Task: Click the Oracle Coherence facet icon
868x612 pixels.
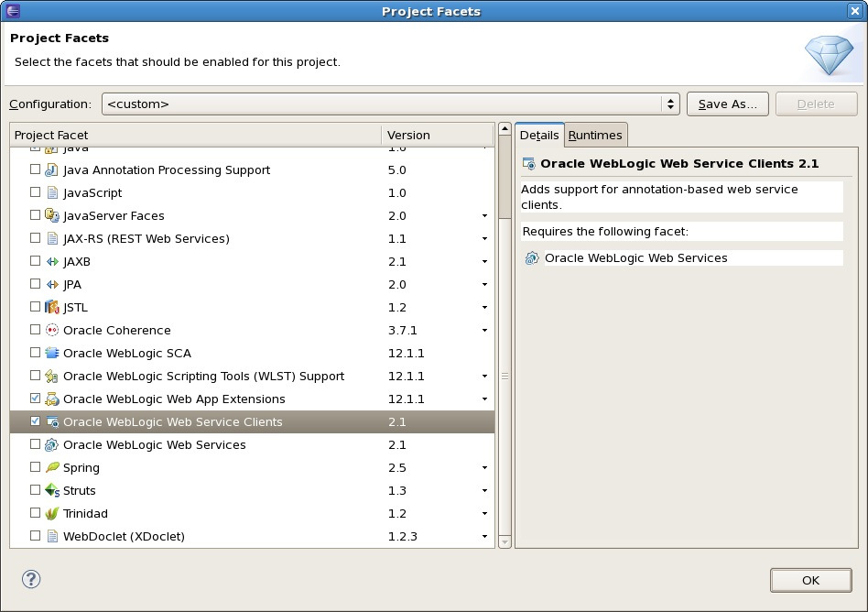Action: coord(52,330)
